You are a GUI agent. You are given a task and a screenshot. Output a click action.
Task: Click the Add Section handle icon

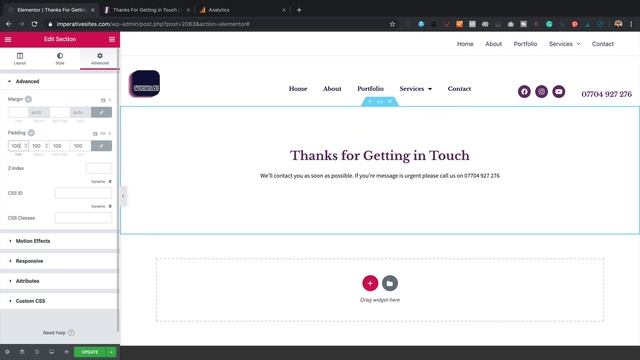tap(370, 101)
